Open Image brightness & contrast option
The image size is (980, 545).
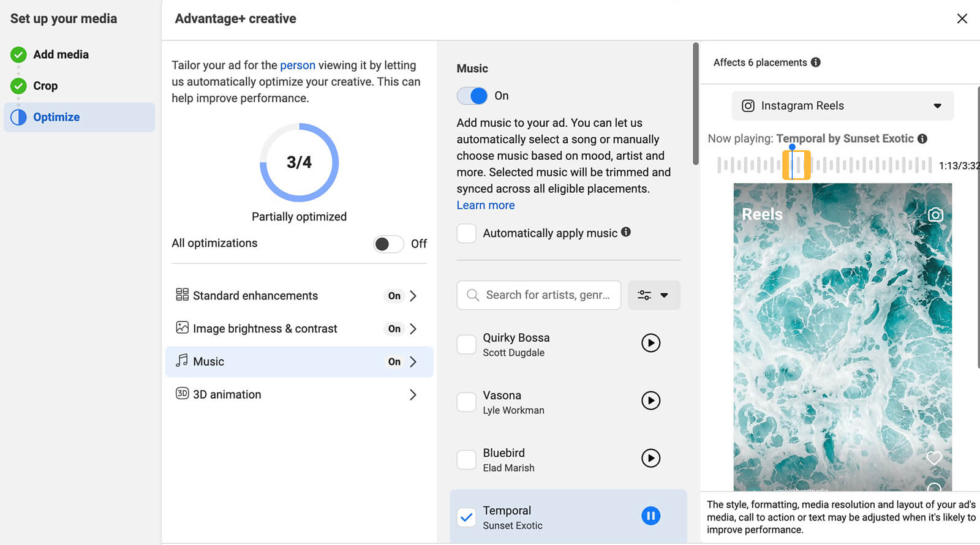[299, 329]
